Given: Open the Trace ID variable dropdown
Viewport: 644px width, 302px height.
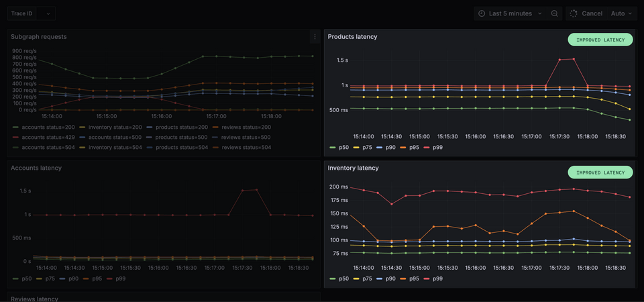Looking at the screenshot, I should click(46, 13).
